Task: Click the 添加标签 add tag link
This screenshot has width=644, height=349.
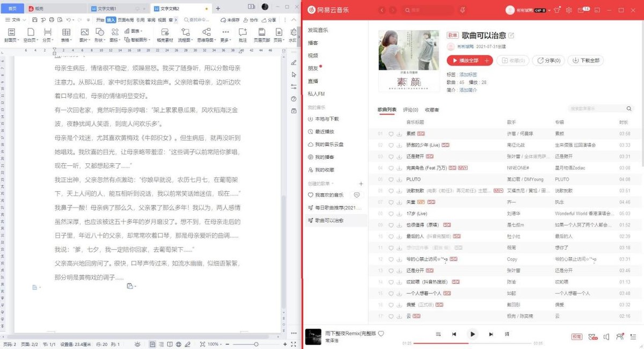Action: (x=469, y=75)
